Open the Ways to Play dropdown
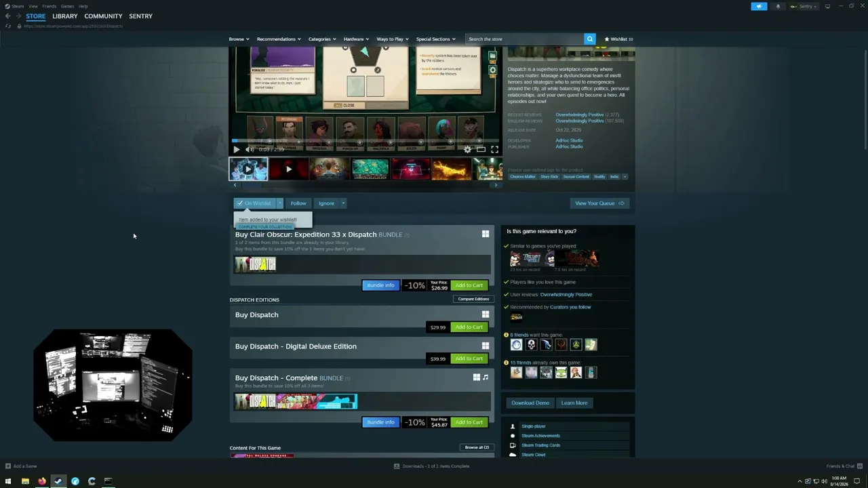This screenshot has height=488, width=868. (x=393, y=39)
